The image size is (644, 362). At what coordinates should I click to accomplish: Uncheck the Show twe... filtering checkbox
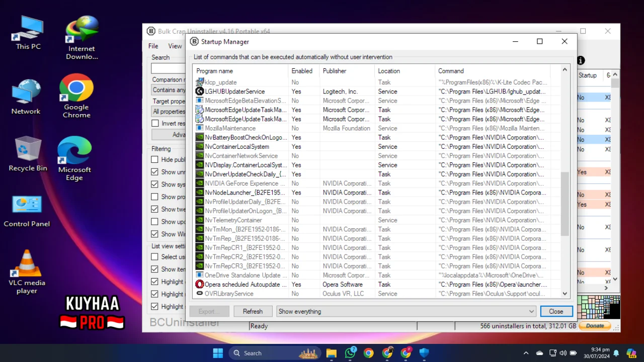coord(155,209)
